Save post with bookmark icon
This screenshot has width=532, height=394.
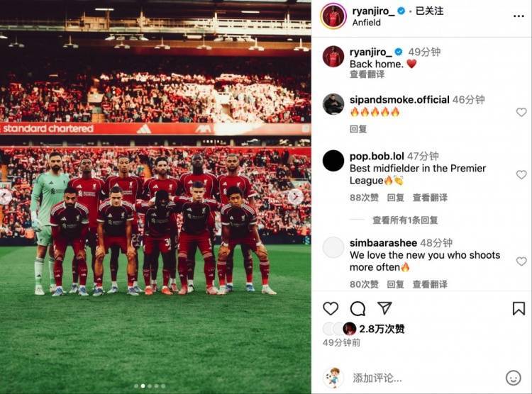pyautogui.click(x=519, y=308)
